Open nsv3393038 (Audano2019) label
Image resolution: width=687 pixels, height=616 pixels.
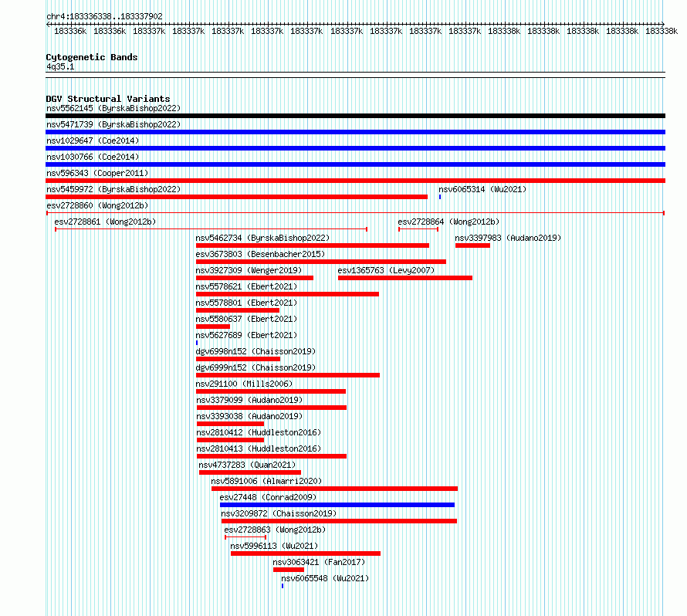249,416
